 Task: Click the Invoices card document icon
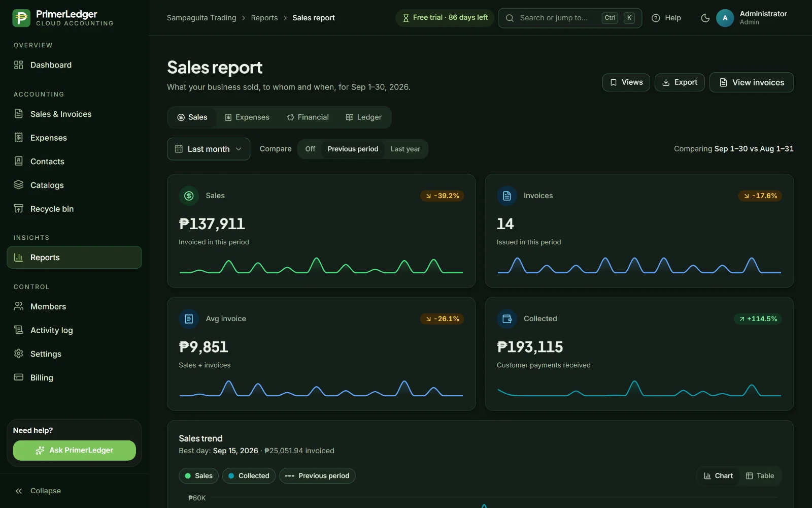pyautogui.click(x=506, y=196)
